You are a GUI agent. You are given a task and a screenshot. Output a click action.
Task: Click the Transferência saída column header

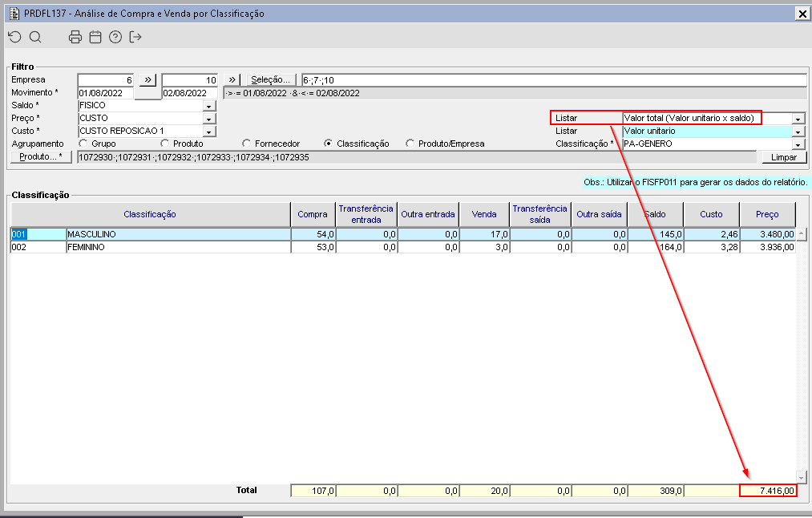click(540, 214)
